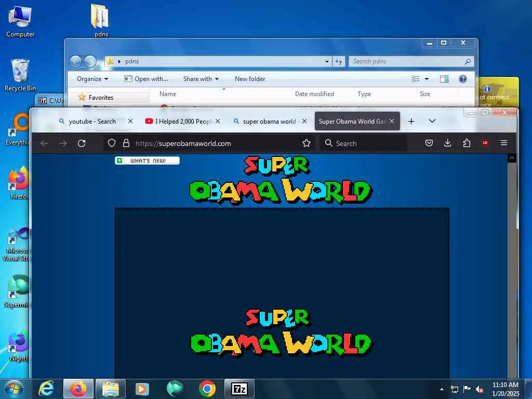
Task: Sort by Size column header
Action: tap(425, 94)
